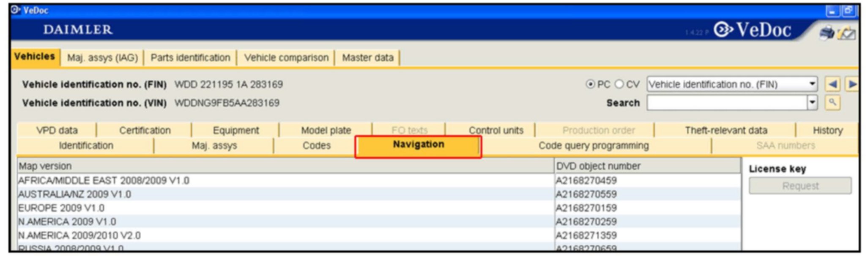Expand the Search field history dropdown arrow

pyautogui.click(x=812, y=102)
